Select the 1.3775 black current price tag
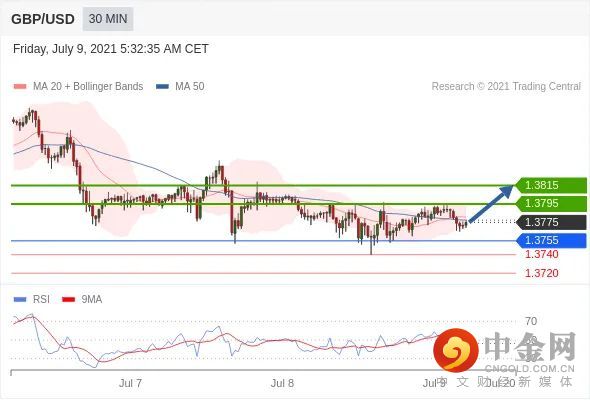 551,222
